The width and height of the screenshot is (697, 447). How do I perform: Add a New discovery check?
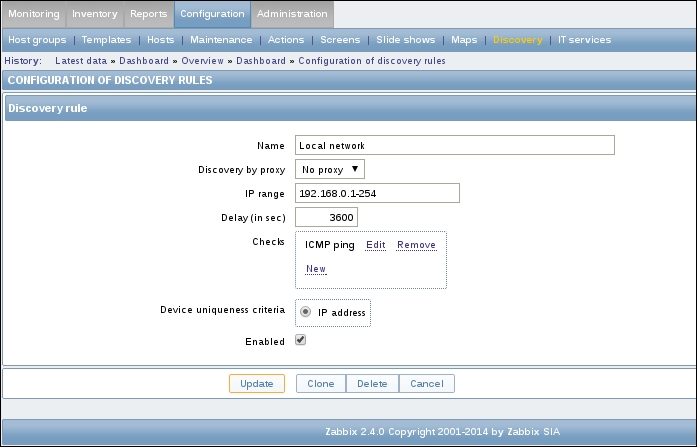point(316,269)
